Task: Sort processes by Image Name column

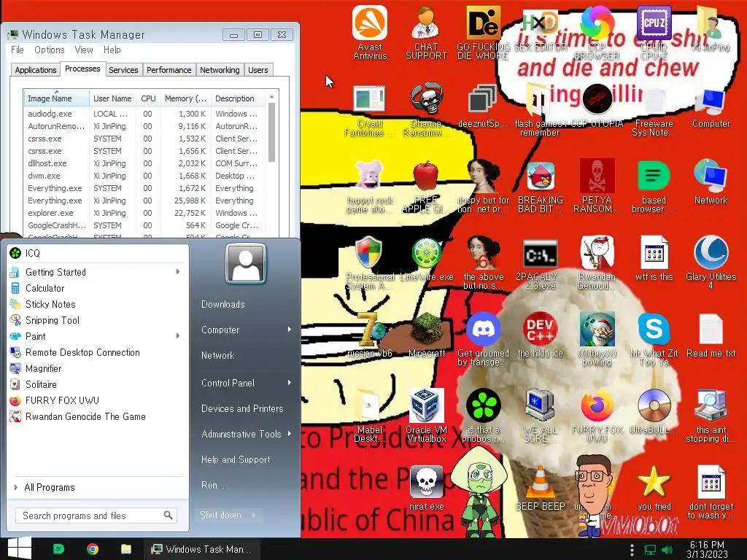Action: (56, 98)
